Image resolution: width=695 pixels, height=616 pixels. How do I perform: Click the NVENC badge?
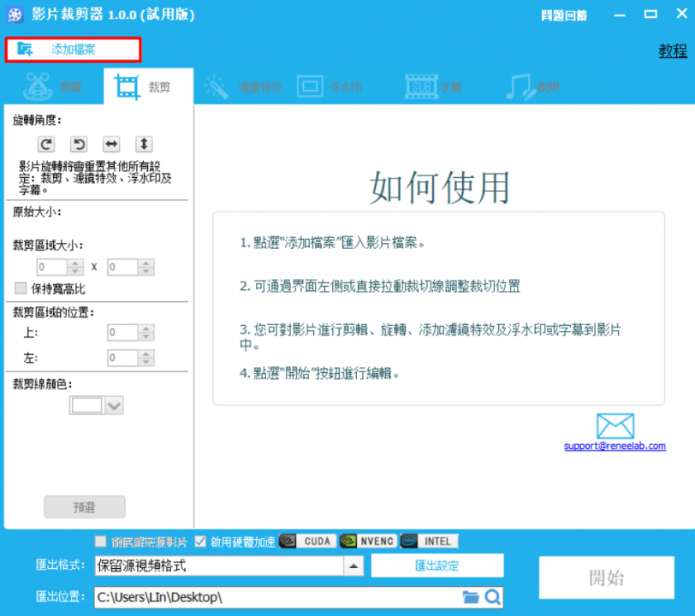(368, 541)
